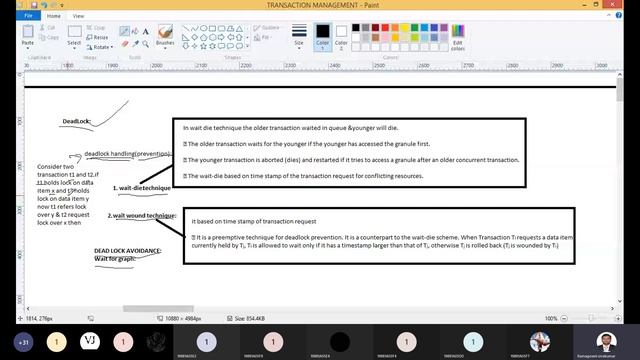
Task: Select the Eraser tool
Action: (124, 44)
